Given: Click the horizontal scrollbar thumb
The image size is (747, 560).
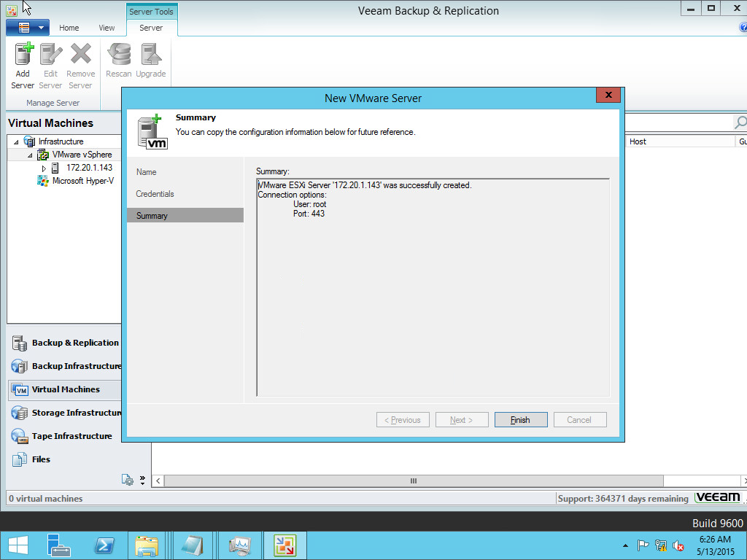Looking at the screenshot, I should tap(414, 481).
